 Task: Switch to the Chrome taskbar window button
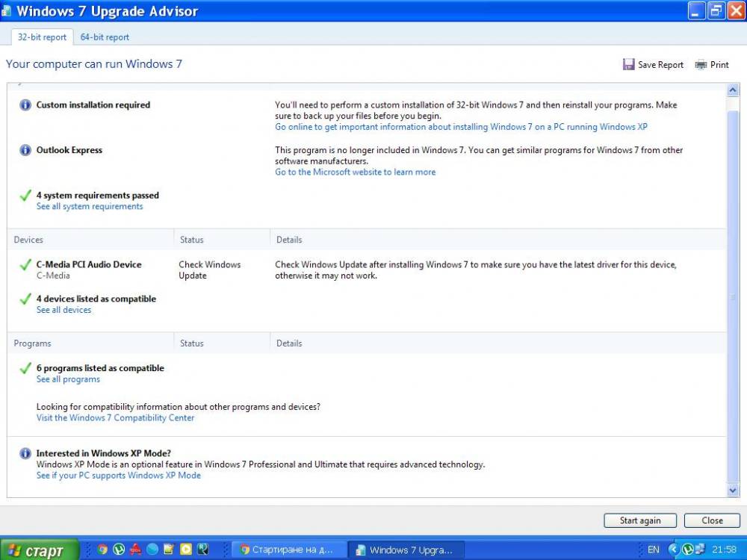(x=288, y=550)
